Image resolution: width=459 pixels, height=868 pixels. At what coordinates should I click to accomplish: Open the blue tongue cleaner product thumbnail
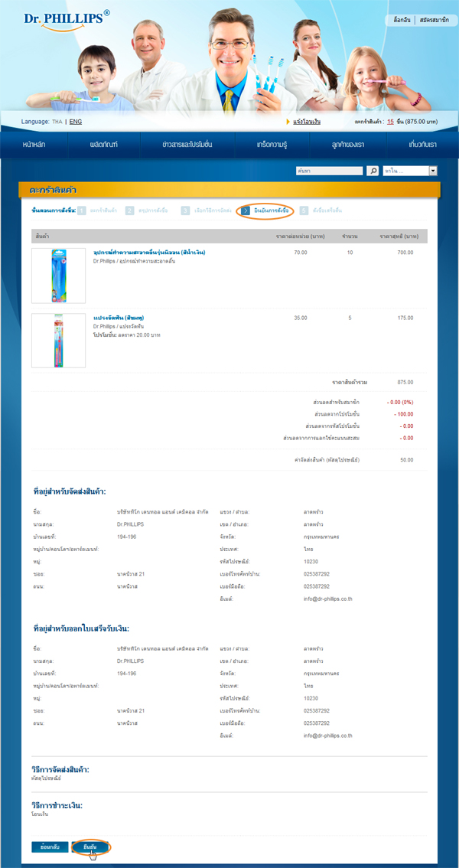click(58, 276)
